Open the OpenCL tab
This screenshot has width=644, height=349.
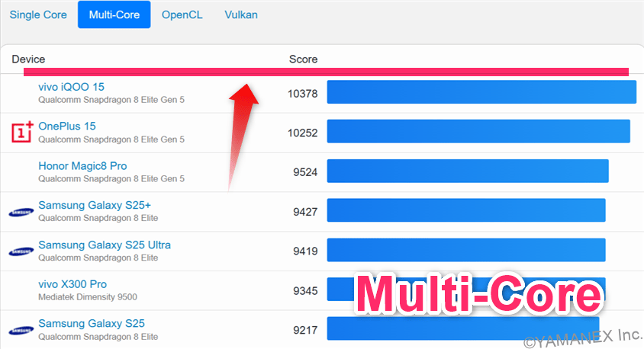182,14
